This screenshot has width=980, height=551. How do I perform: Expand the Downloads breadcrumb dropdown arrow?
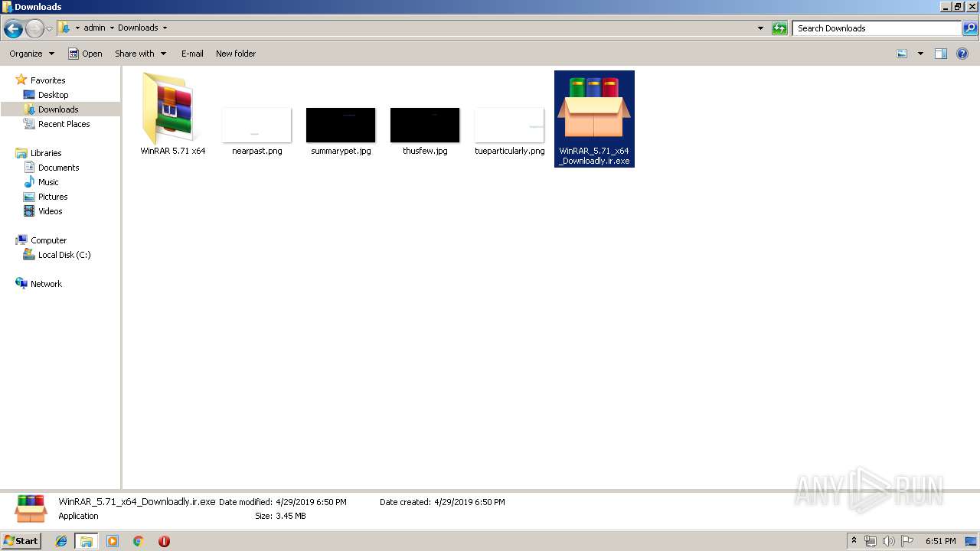(x=165, y=28)
